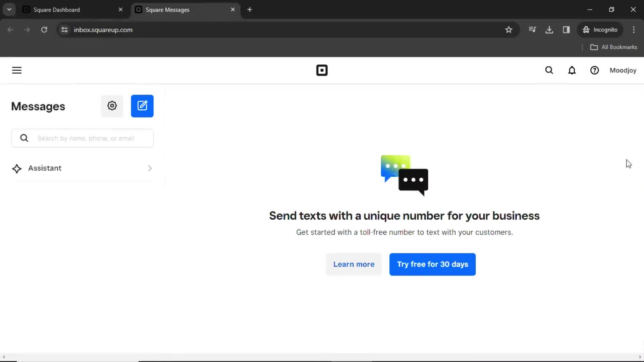Screen dimensions: 644x362
Task: Click the Learn more button
Action: pyautogui.click(x=354, y=264)
